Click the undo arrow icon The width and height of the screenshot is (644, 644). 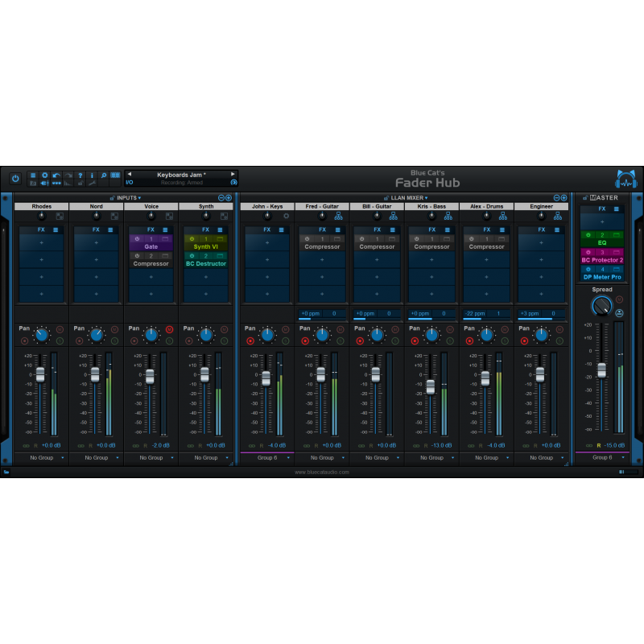[x=55, y=174]
